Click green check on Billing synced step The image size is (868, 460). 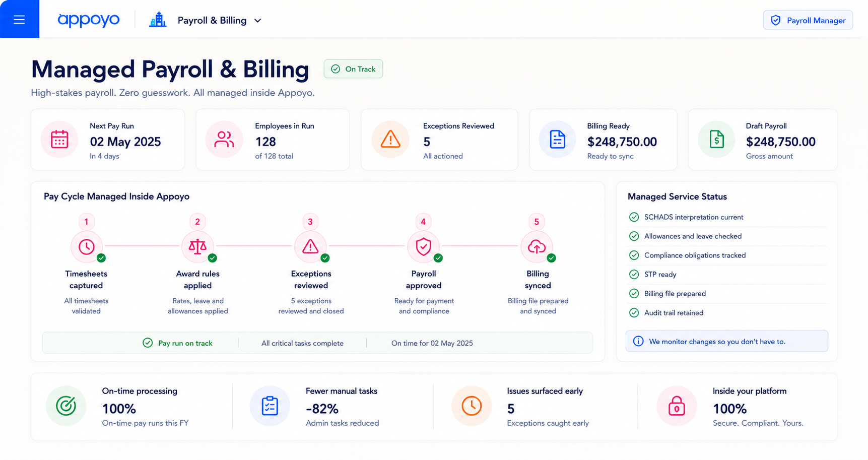[x=551, y=258]
